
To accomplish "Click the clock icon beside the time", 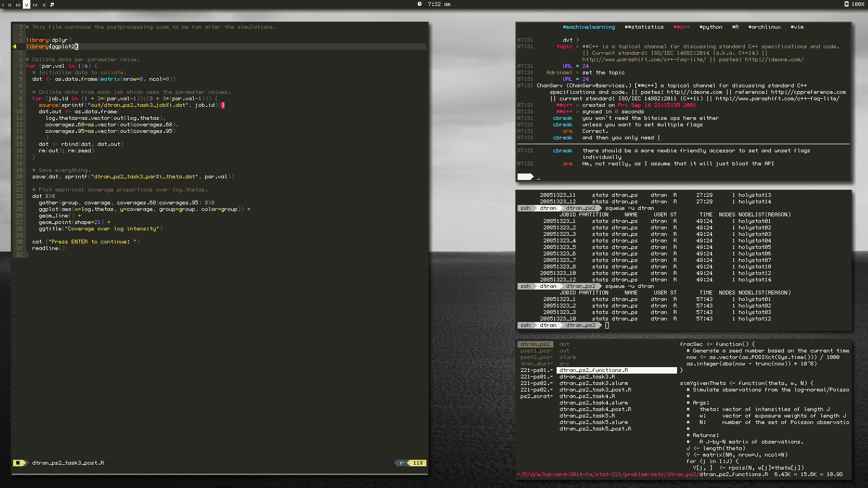I will point(419,4).
